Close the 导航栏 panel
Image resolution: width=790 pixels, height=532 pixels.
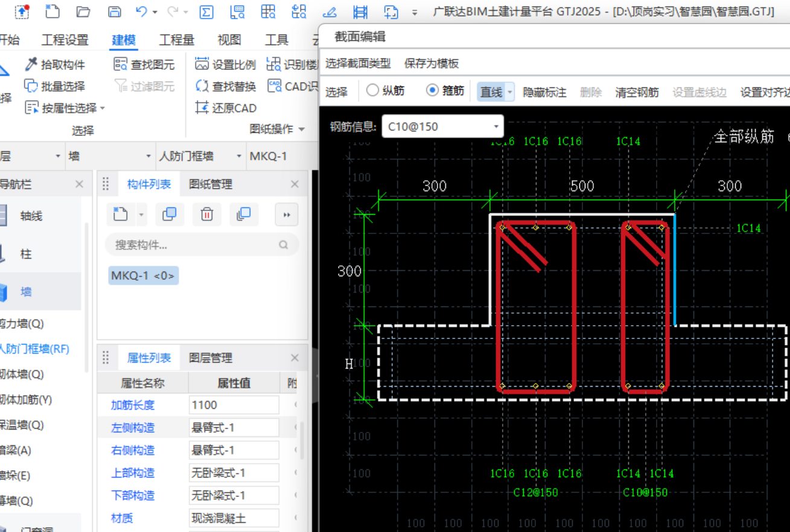coord(79,184)
